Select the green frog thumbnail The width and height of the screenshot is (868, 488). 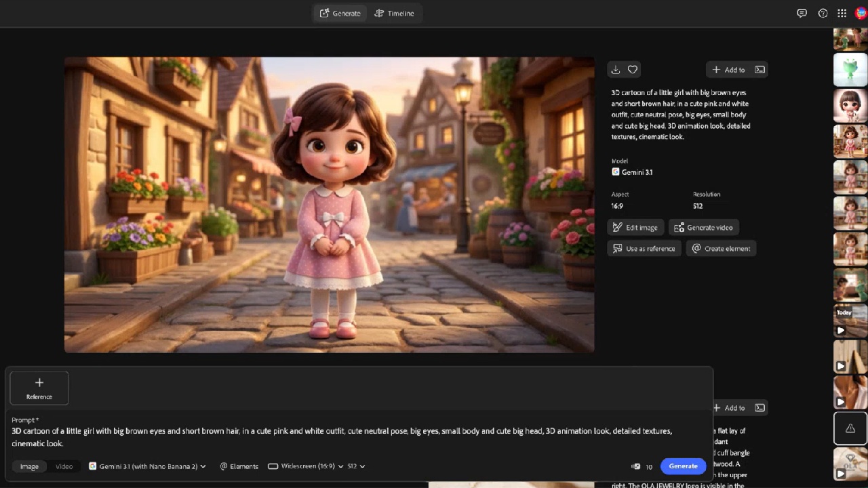click(x=850, y=69)
